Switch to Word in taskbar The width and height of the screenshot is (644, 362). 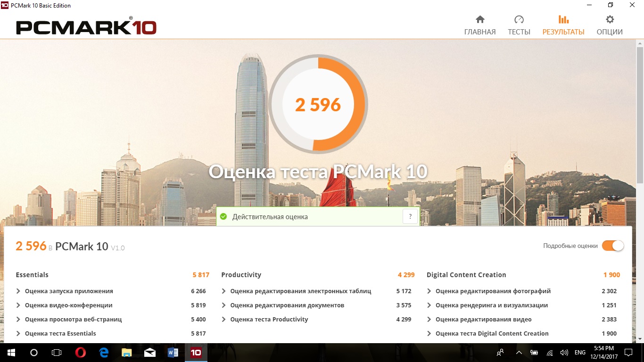173,353
